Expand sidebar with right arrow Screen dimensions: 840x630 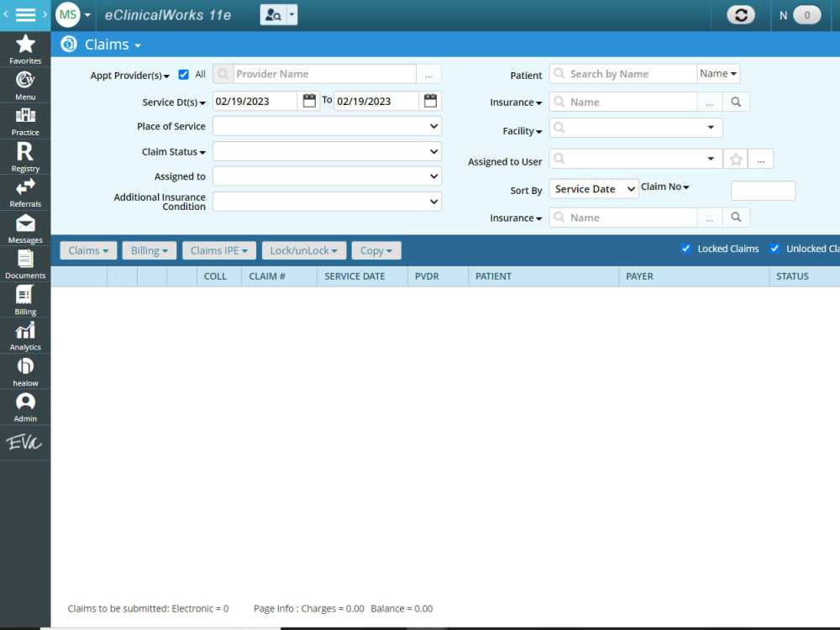tap(45, 15)
